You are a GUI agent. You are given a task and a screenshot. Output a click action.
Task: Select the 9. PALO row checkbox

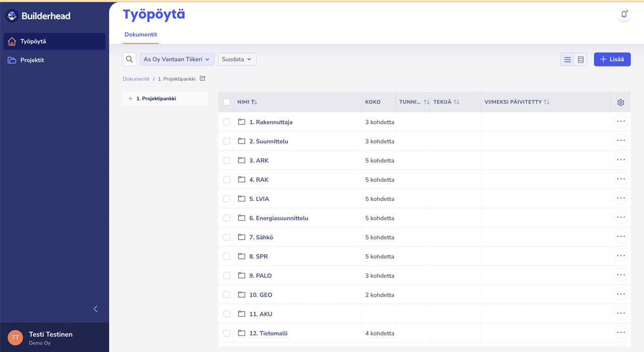(227, 275)
